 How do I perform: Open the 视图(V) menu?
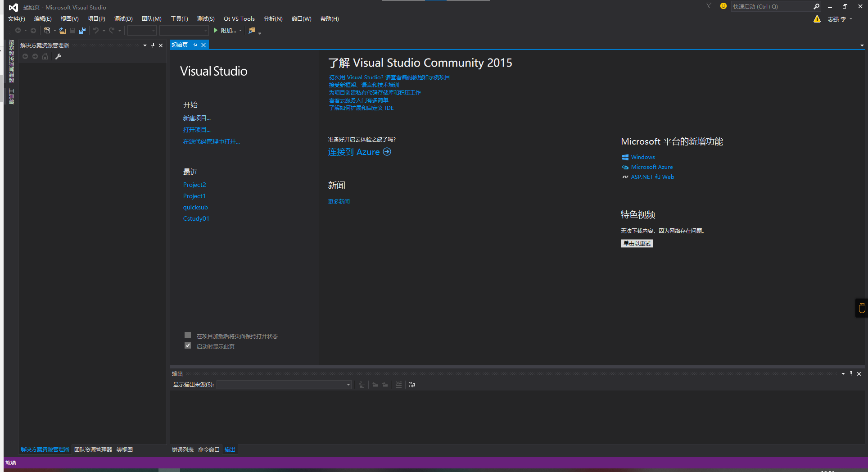70,18
